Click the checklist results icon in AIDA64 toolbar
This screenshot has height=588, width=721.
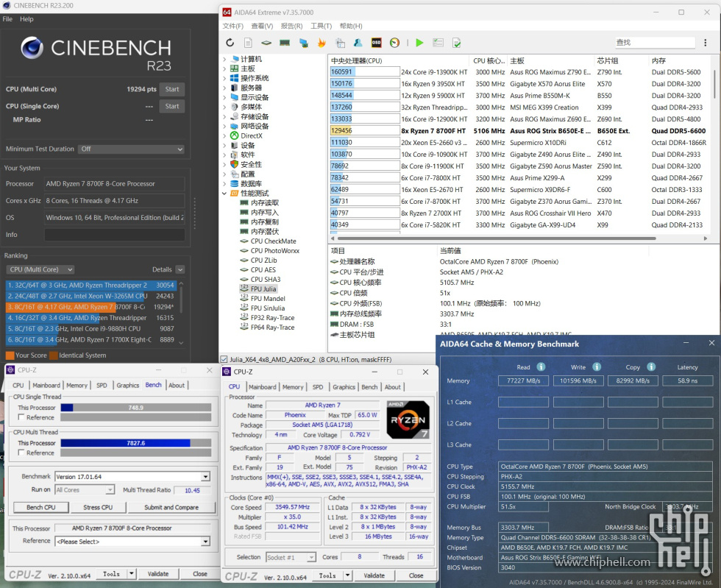438,43
